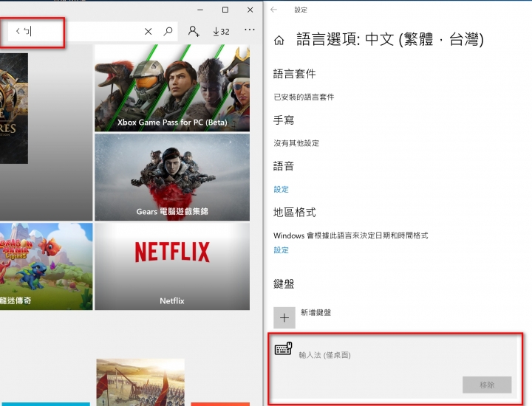Open the 設定 link under 地區格式

(281, 250)
